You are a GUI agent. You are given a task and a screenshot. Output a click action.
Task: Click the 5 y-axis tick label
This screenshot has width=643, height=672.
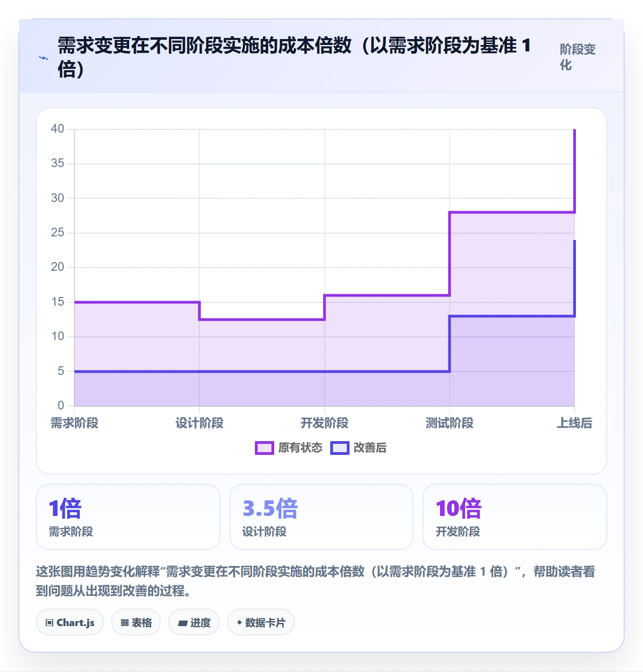(x=61, y=371)
